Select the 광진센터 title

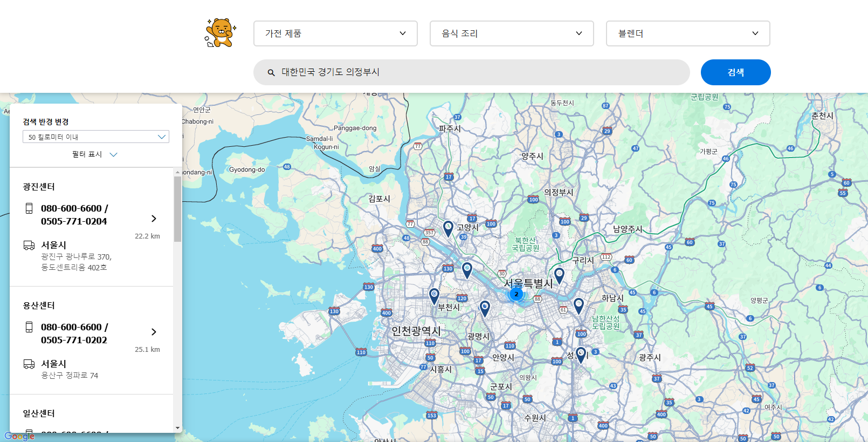tap(39, 187)
